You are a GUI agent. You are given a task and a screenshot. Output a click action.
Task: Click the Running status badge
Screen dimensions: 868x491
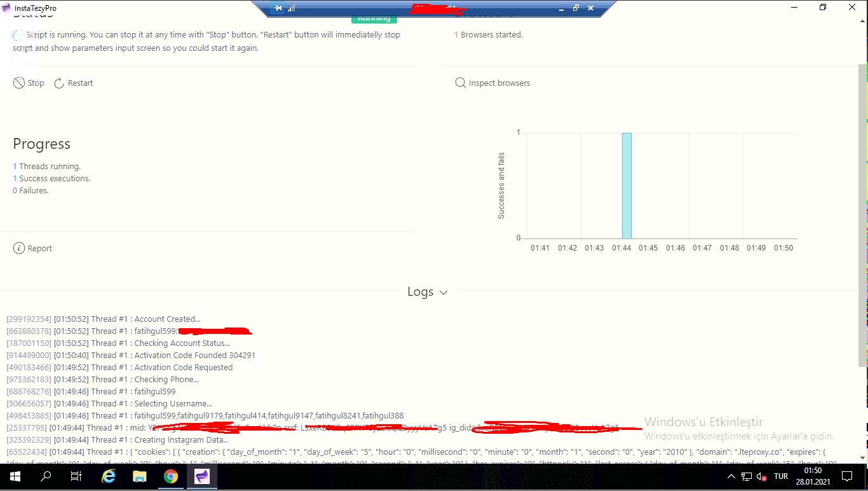point(374,18)
